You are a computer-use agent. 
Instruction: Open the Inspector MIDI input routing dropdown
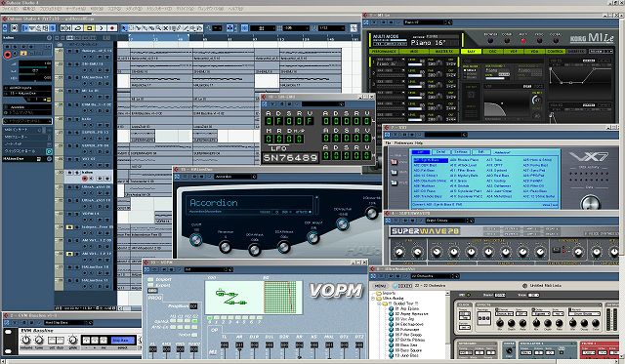[x=27, y=88]
